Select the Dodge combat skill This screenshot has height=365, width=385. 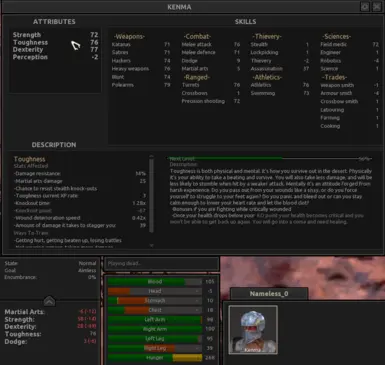tap(211, 61)
